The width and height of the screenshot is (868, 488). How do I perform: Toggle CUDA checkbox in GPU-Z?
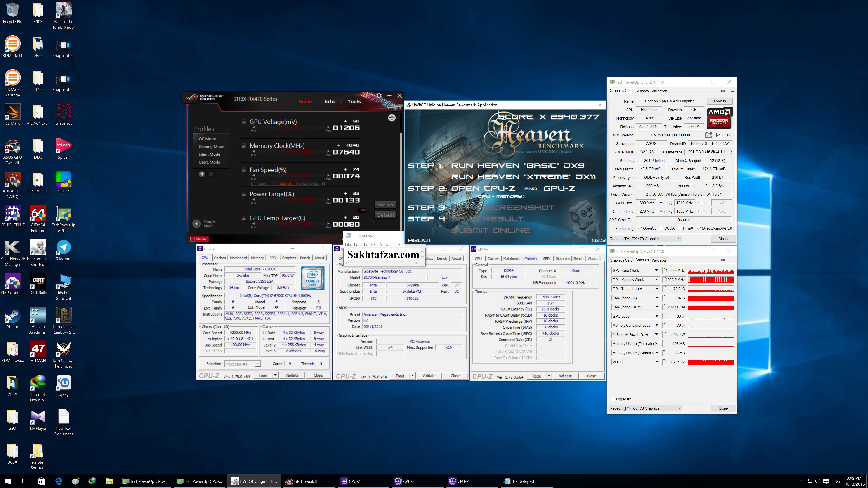coord(661,228)
